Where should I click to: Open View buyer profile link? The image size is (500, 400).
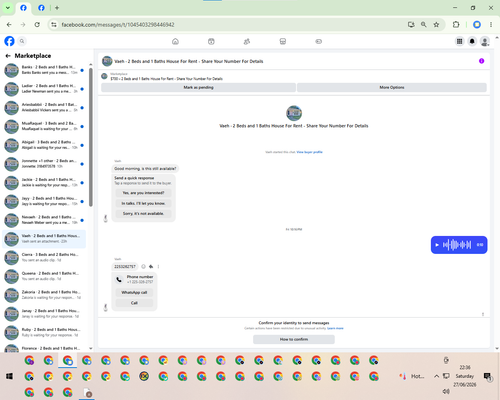tap(310, 152)
